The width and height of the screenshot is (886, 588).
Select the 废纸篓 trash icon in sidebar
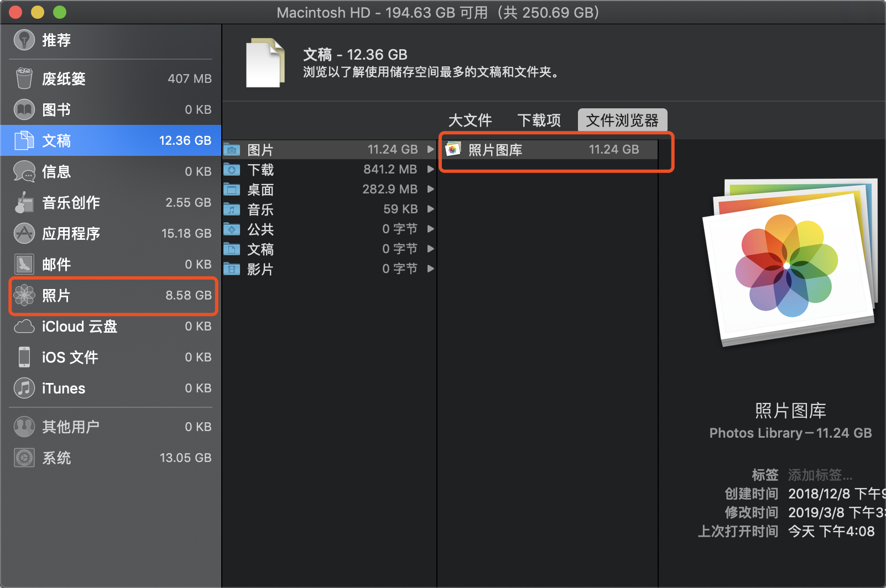coord(24,78)
